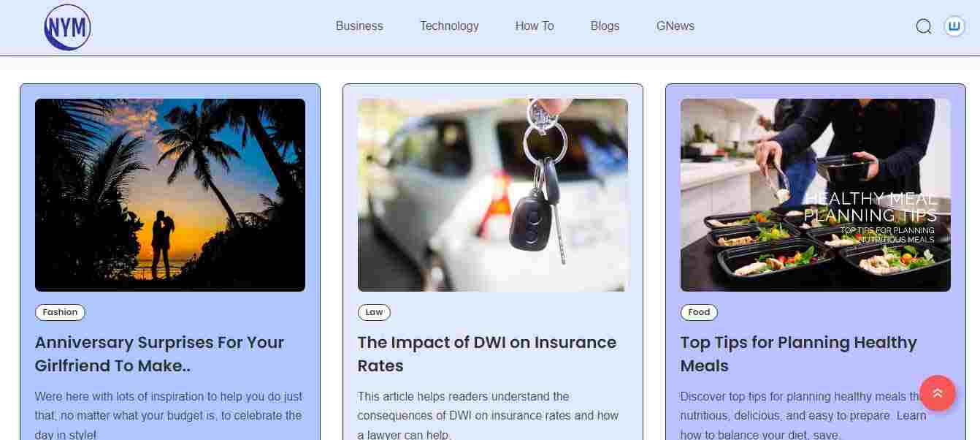Click the DWI article description text
This screenshot has width=980, height=440.
[x=488, y=415]
